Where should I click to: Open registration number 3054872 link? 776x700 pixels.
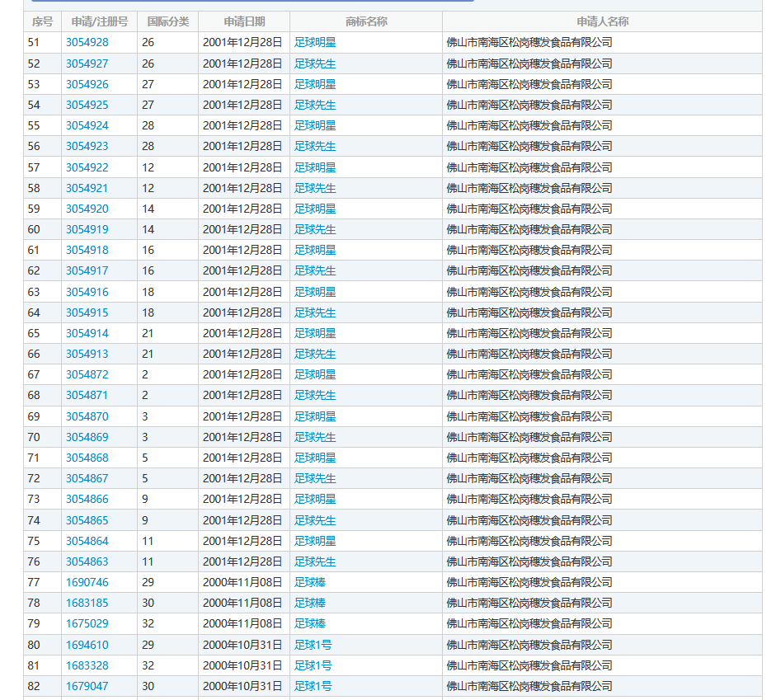coord(87,374)
